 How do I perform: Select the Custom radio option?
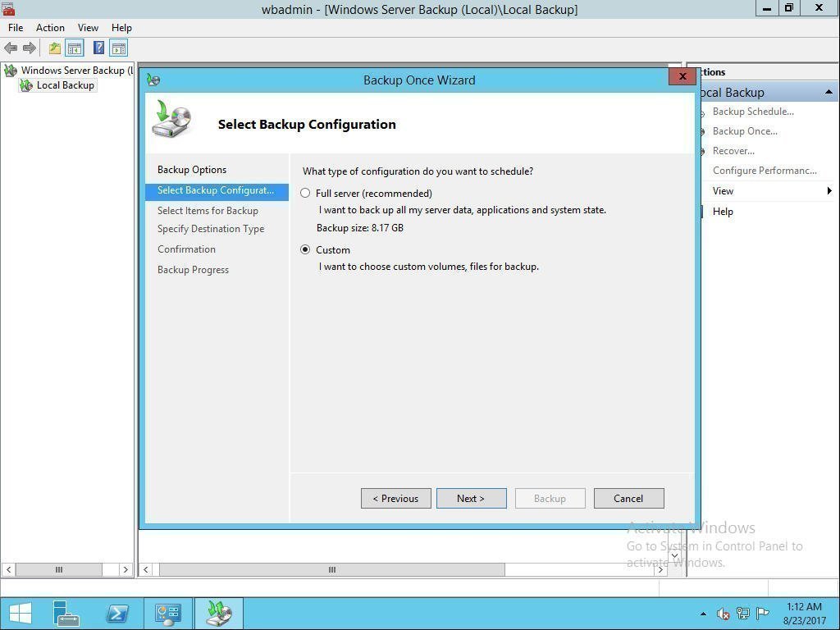305,249
